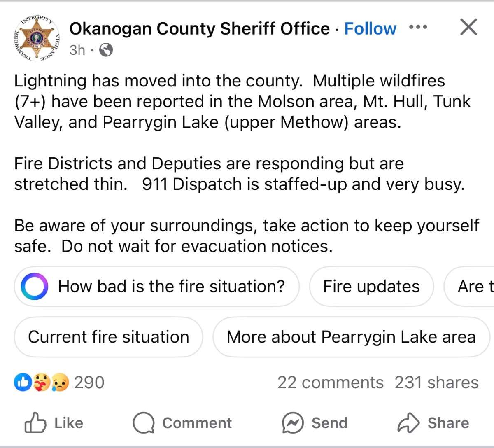Click the Comment speech bubble icon
Screen dimensions: 494x448
(144, 423)
